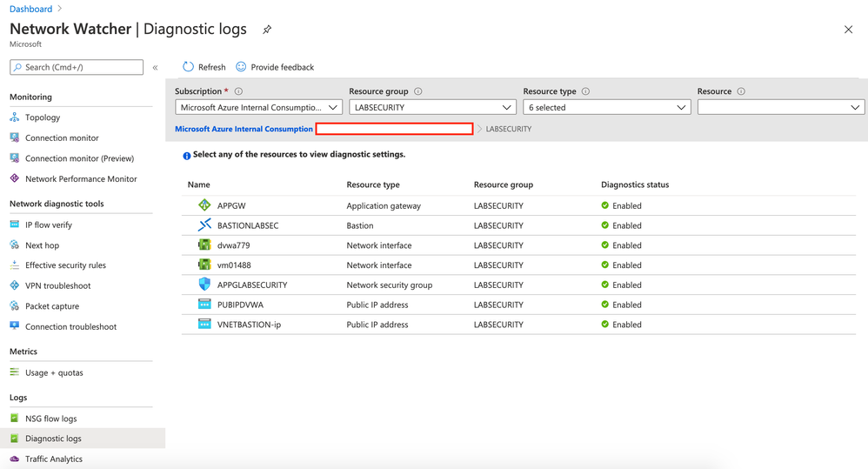Click Enabled status for BASTIONLABSEC
The height and width of the screenshot is (469, 868).
[x=626, y=225]
